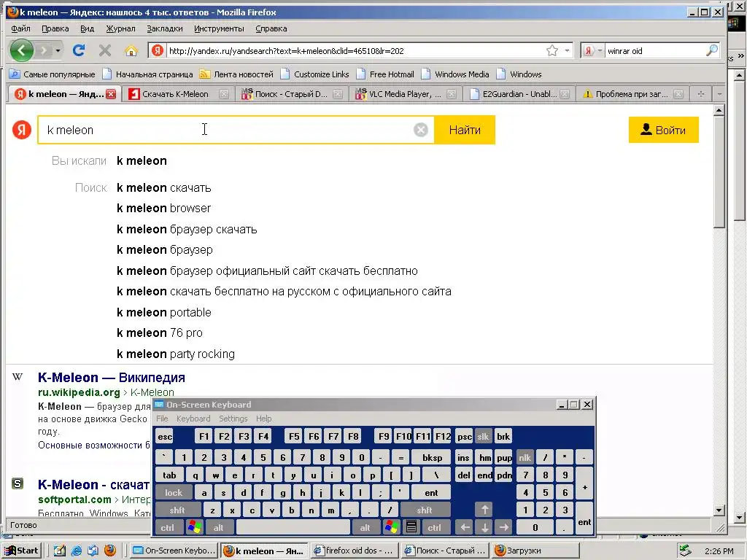Open the Файл menu
747x560 pixels.
point(20,28)
